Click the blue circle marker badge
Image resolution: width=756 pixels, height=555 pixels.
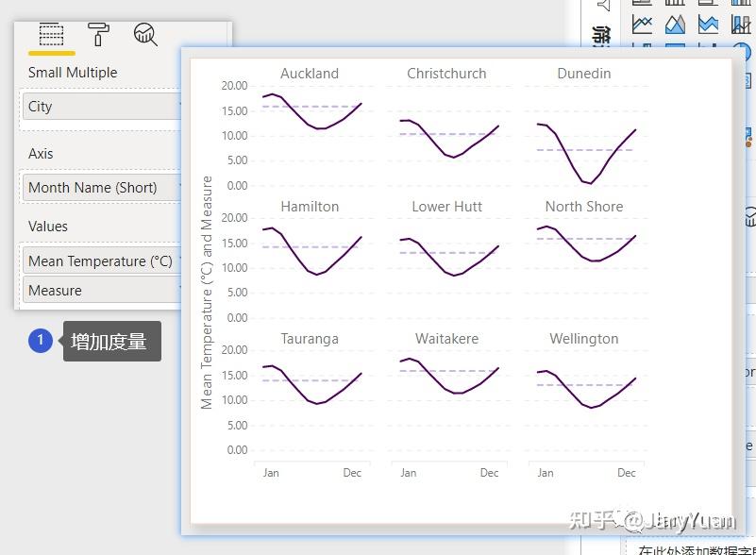(41, 341)
